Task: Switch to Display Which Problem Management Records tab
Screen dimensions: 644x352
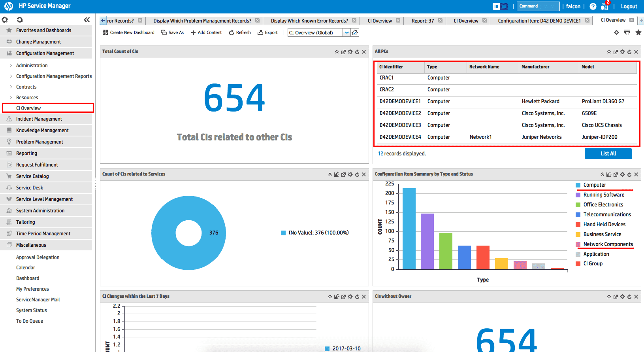Action: (x=202, y=21)
